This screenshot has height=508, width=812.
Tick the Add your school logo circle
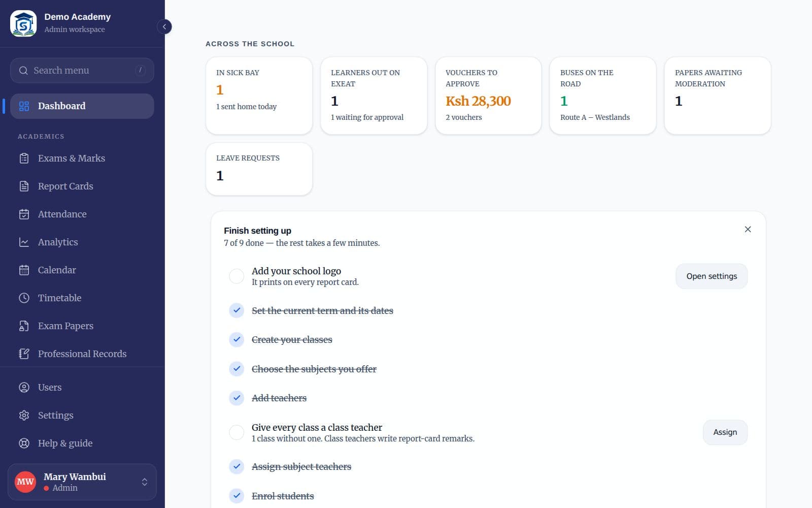pyautogui.click(x=236, y=276)
